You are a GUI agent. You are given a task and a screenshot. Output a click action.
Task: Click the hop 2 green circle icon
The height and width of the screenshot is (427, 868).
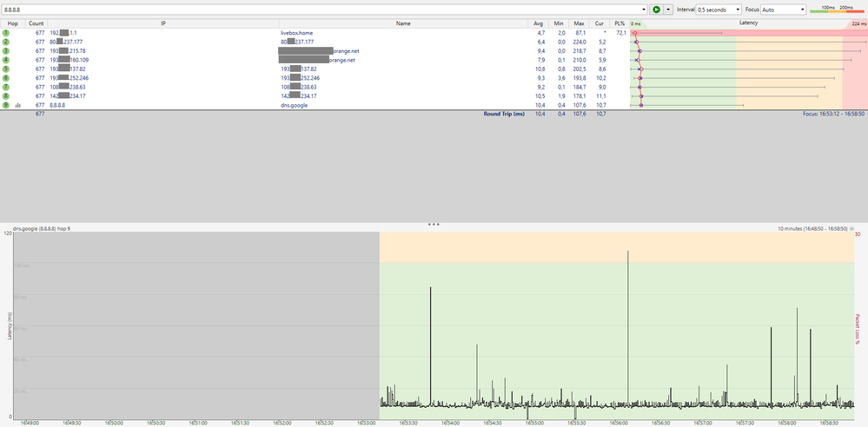(6, 42)
